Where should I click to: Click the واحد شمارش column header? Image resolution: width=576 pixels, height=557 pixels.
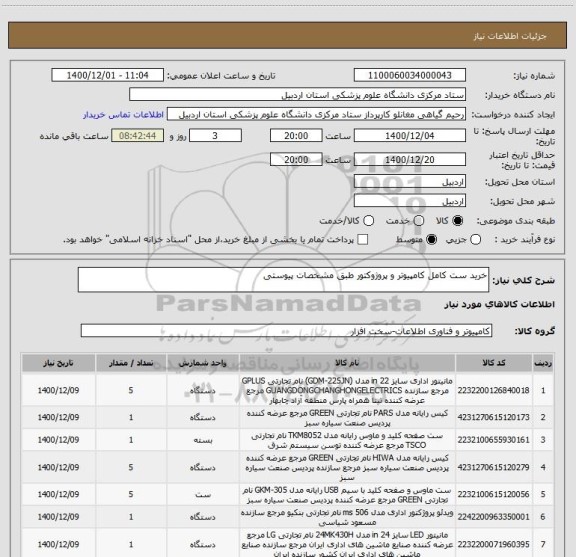(202, 363)
